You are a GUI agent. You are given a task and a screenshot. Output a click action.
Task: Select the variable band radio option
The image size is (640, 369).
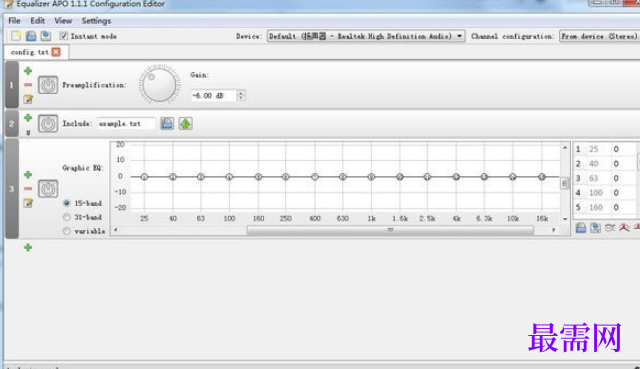67,231
